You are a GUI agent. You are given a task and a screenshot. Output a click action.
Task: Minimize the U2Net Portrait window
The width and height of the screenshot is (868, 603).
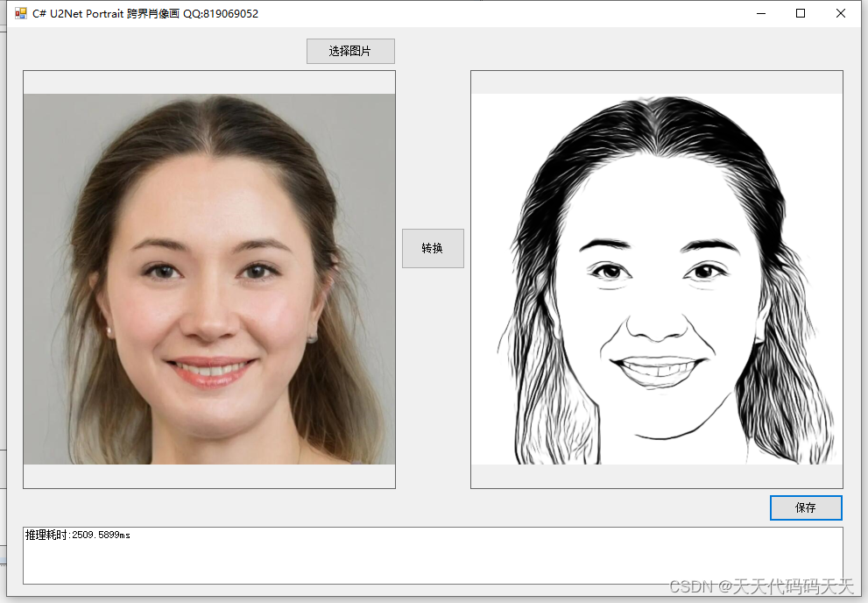[x=759, y=13]
